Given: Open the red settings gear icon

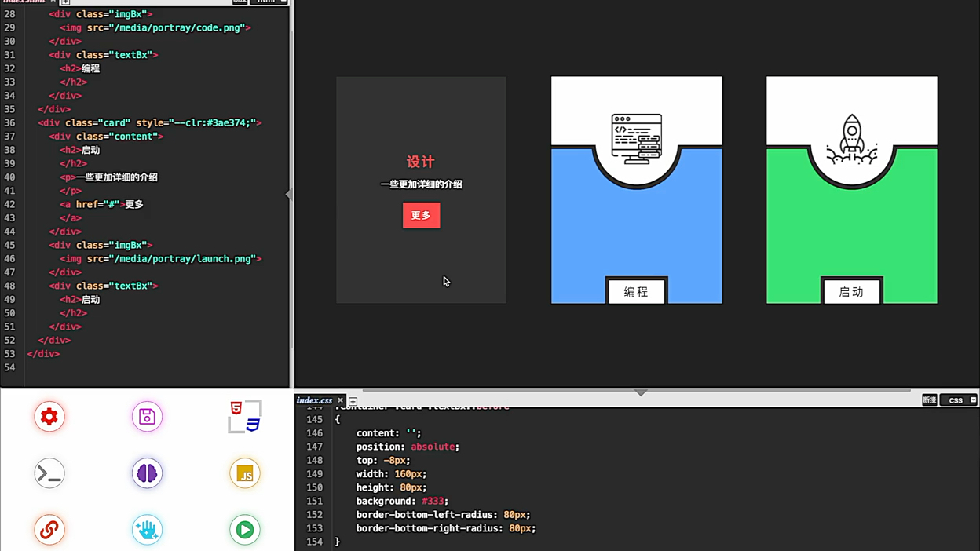Looking at the screenshot, I should 49,417.
